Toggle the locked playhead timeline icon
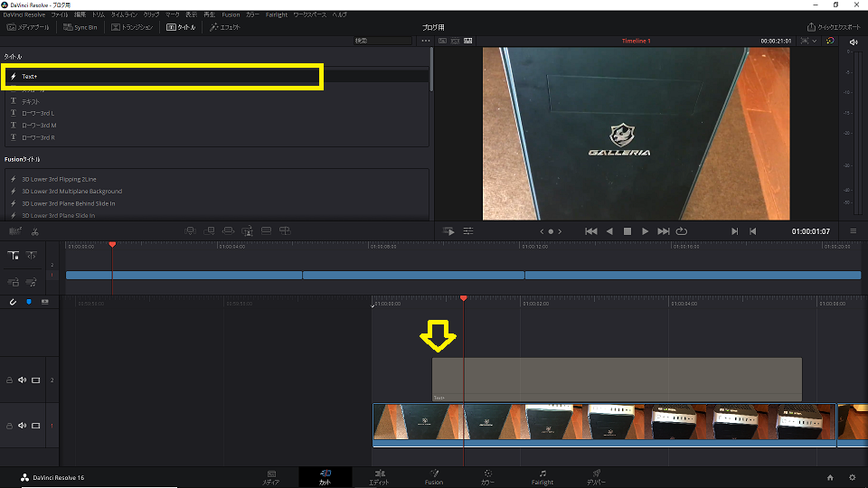Image resolution: width=868 pixels, height=488 pixels. pyautogui.click(x=14, y=255)
